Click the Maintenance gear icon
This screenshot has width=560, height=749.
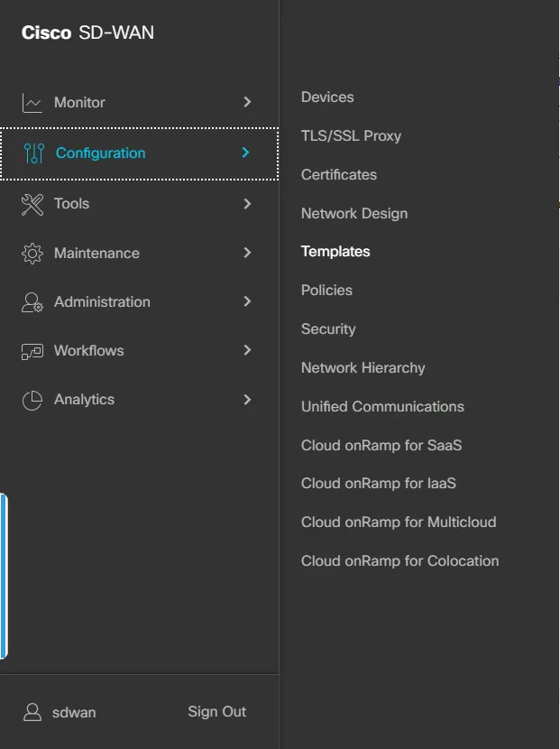[x=34, y=253]
